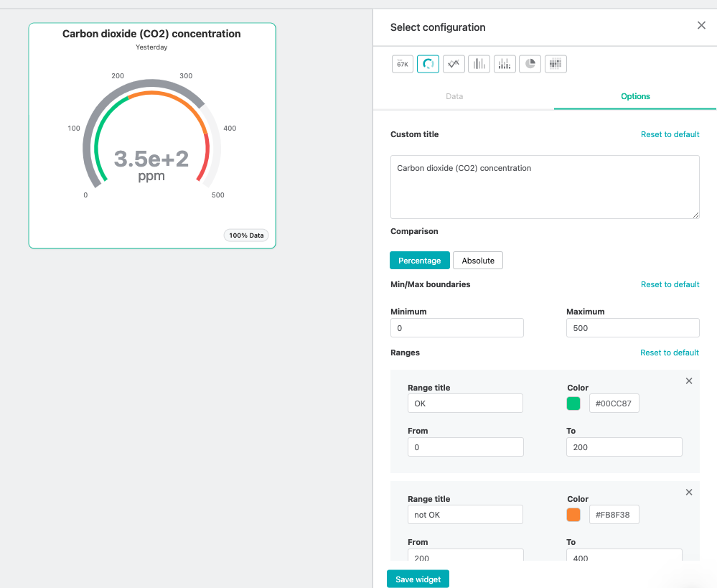This screenshot has width=717, height=588.
Task: Close the Select configuration panel
Action: pyautogui.click(x=701, y=25)
